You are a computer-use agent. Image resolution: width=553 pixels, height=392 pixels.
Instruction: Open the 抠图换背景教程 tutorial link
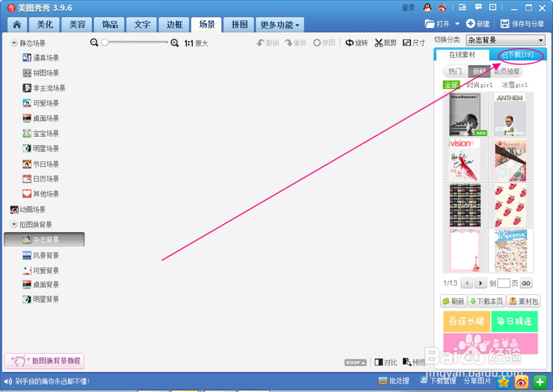click(x=44, y=361)
